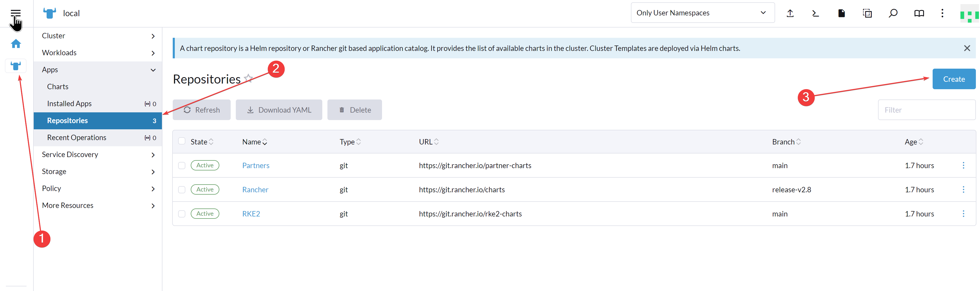980x291 pixels.
Task: Click the Download YAML button
Action: click(x=279, y=110)
